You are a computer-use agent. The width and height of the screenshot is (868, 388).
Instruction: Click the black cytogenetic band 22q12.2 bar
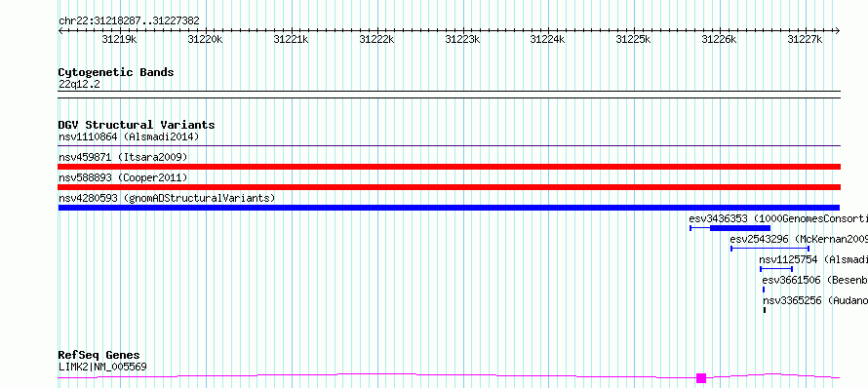point(449,95)
